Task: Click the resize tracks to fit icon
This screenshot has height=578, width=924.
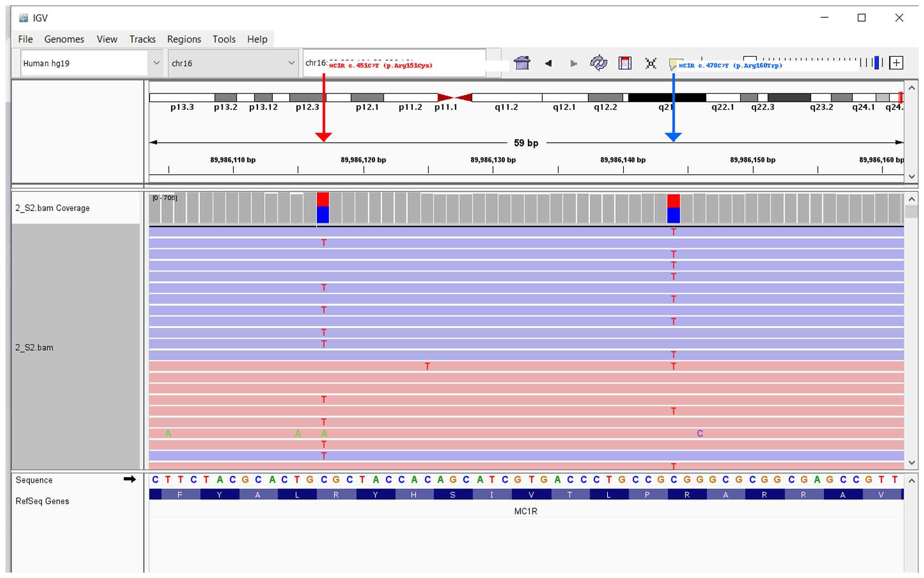Action: 651,63
